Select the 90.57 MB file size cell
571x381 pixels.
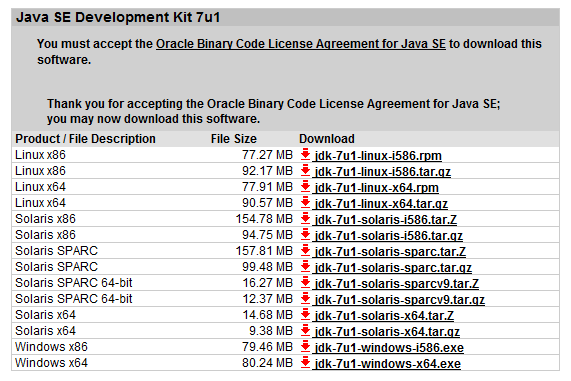pyautogui.click(x=267, y=203)
